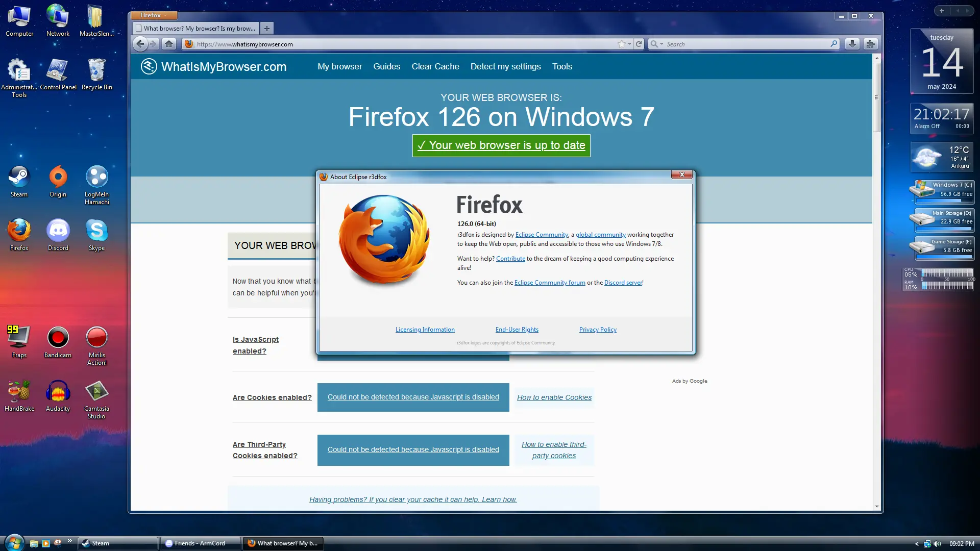Open 'Detect my settings' menu item
Screen dimensions: 980x551
point(505,66)
